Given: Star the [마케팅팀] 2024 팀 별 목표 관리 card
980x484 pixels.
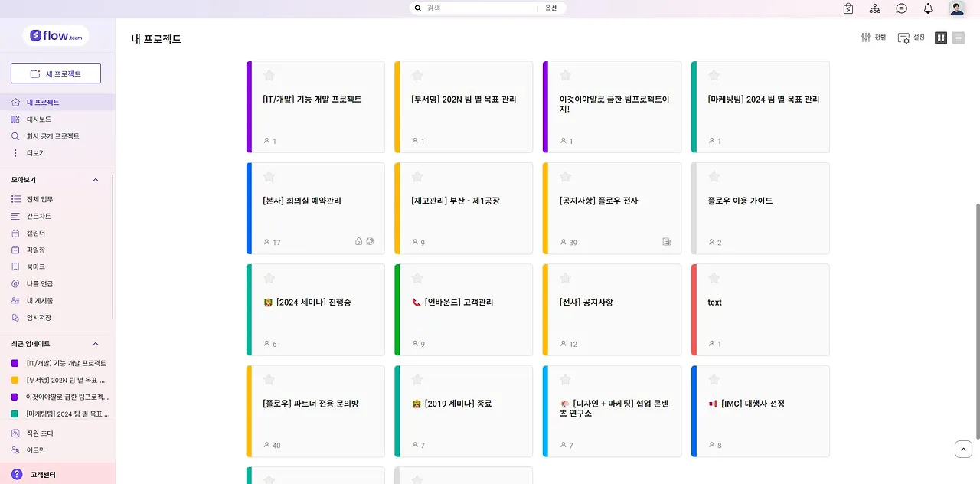Looking at the screenshot, I should (x=714, y=75).
